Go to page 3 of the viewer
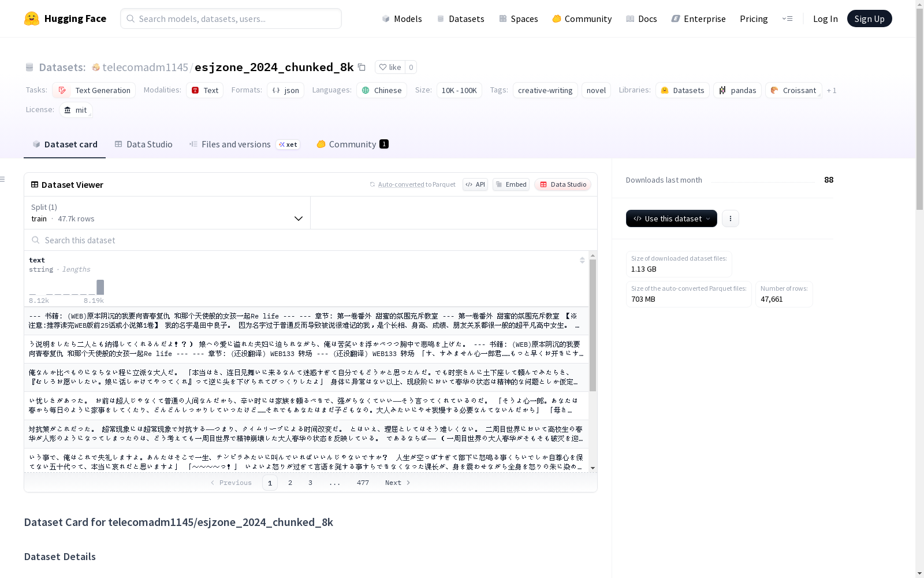 click(x=310, y=483)
